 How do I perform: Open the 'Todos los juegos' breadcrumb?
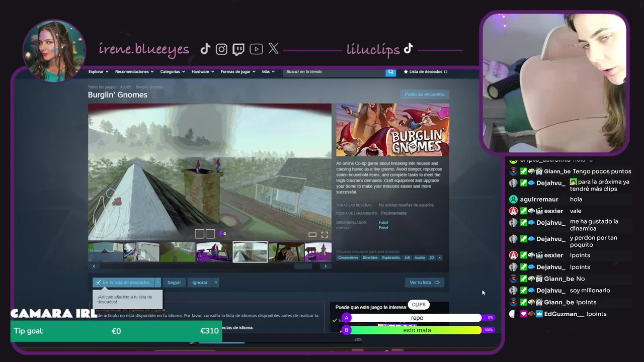102,87
